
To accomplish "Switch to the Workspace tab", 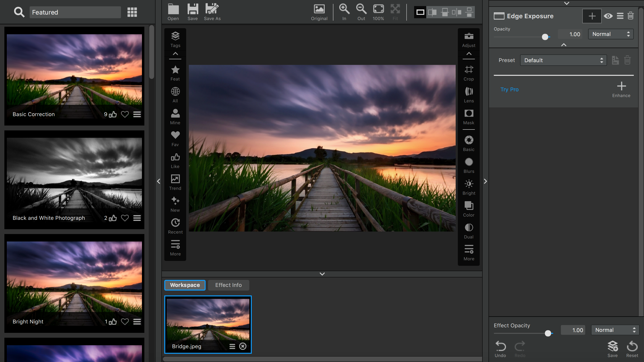I will click(185, 285).
